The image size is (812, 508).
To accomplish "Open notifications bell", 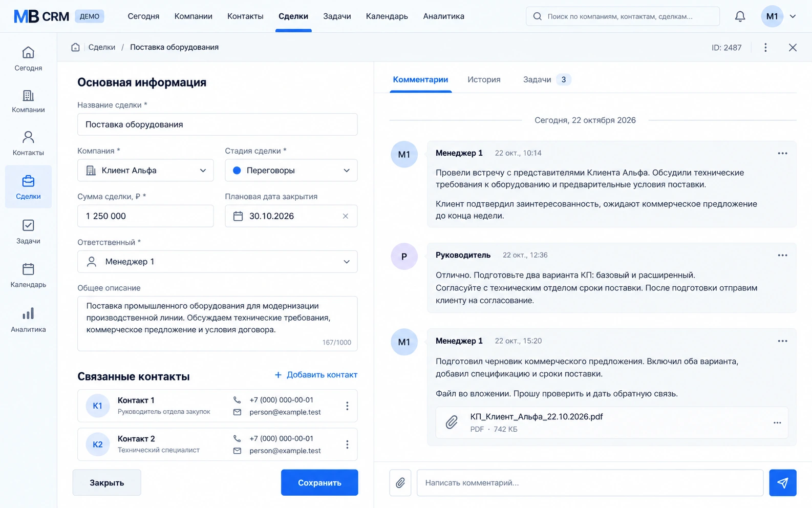I will point(740,16).
